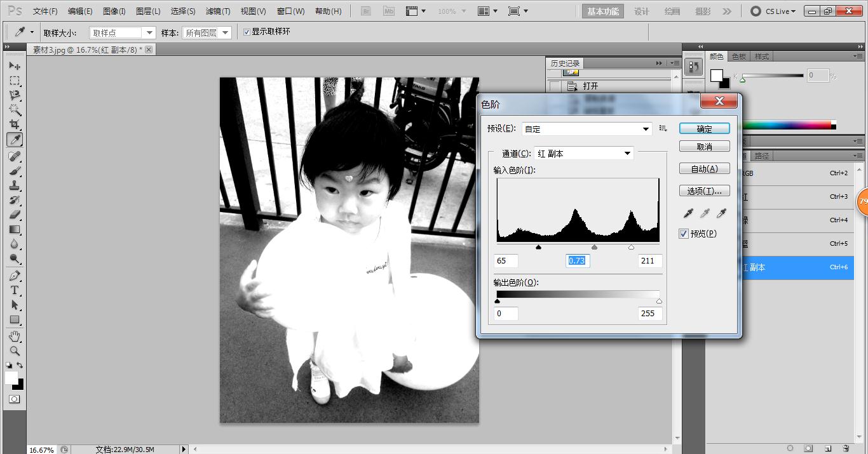Select the Type tool
Screen dimensions: 868x454
15,290
